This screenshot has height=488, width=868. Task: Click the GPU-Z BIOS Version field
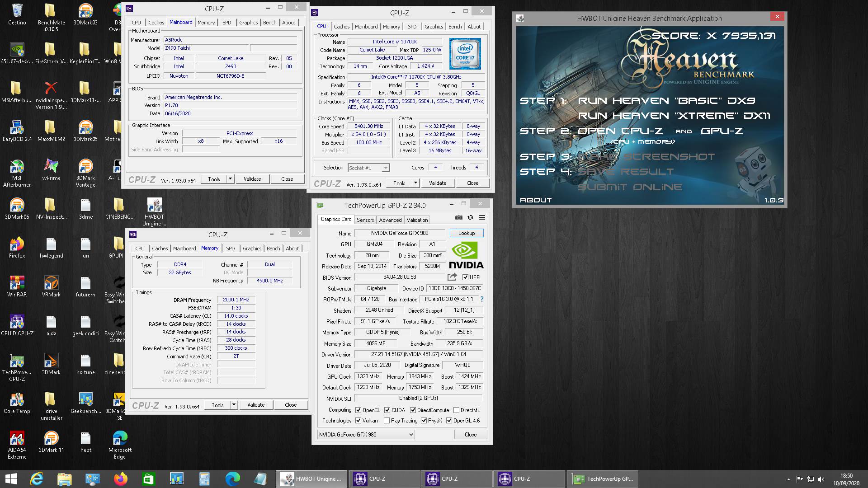[400, 277]
